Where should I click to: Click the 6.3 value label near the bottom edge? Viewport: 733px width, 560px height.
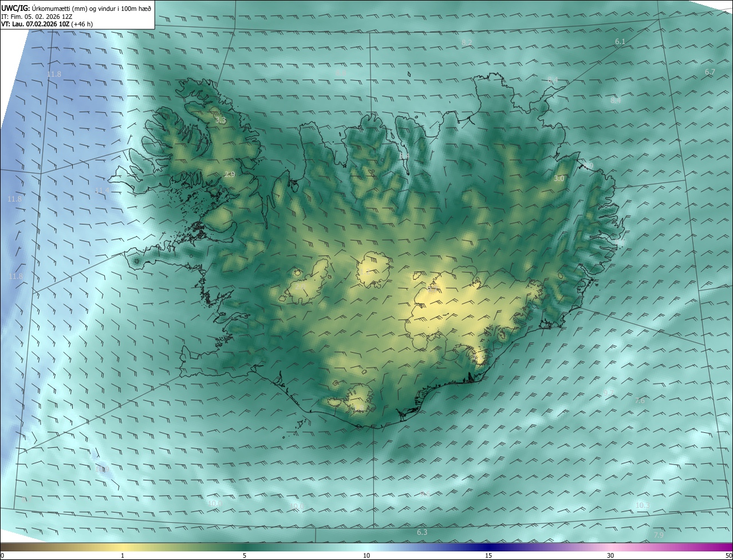point(422,533)
